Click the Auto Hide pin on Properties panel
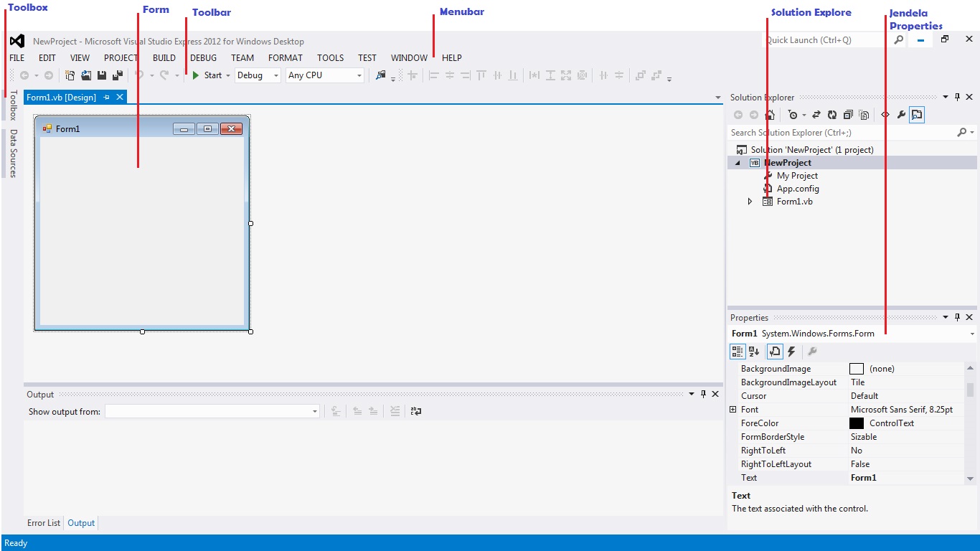980x551 pixels. coord(957,317)
